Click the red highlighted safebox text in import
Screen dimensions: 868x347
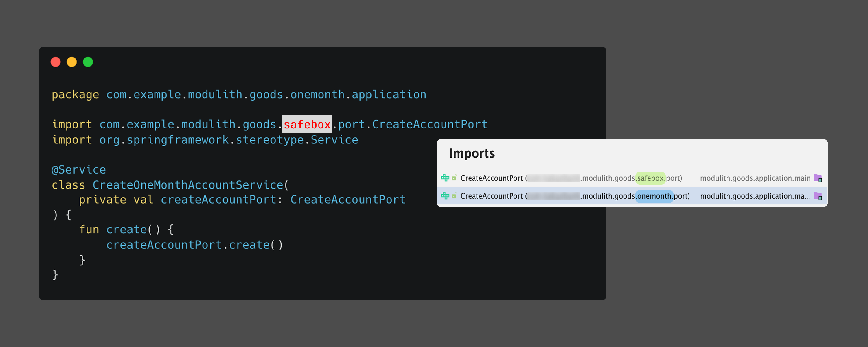pyautogui.click(x=307, y=124)
